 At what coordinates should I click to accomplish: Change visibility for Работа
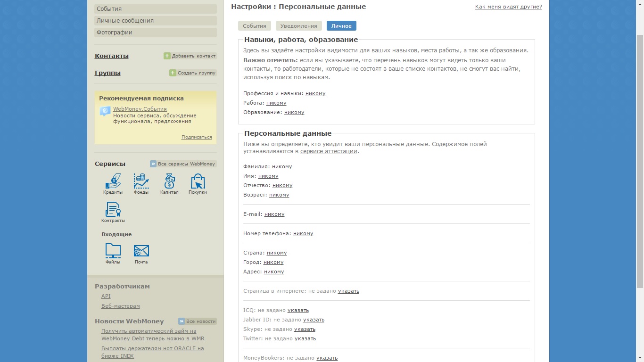point(276,103)
